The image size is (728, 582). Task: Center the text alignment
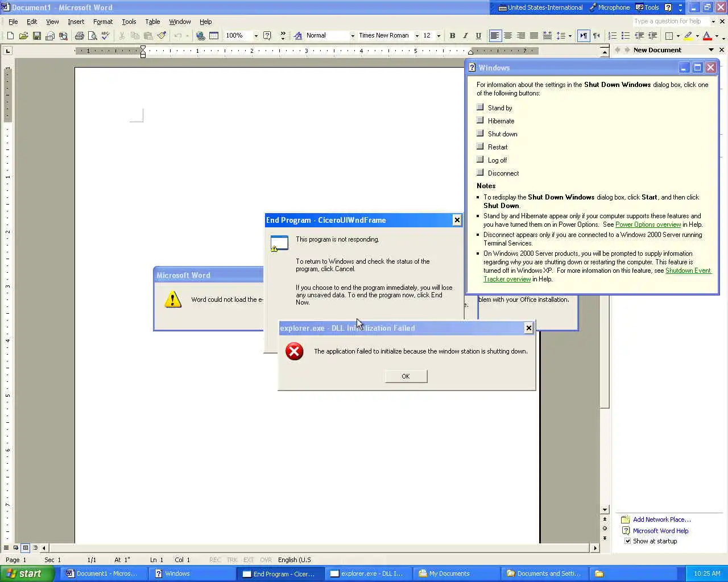click(x=508, y=36)
